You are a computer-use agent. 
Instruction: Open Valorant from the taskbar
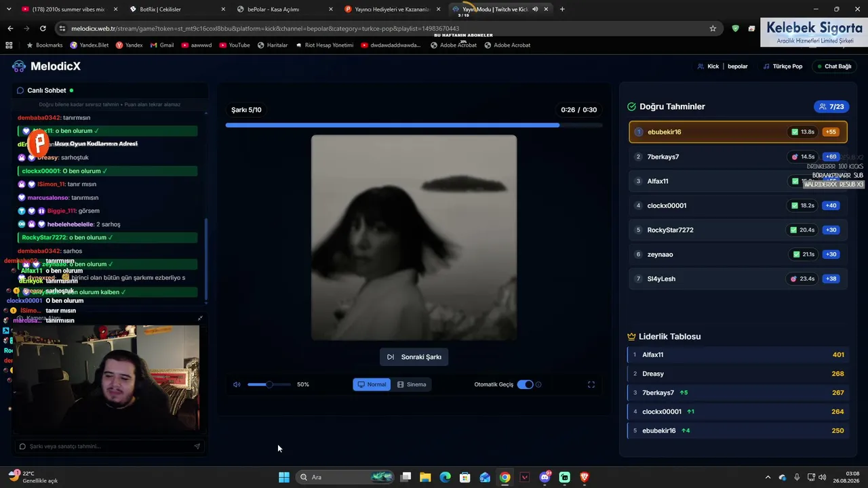tap(524, 477)
